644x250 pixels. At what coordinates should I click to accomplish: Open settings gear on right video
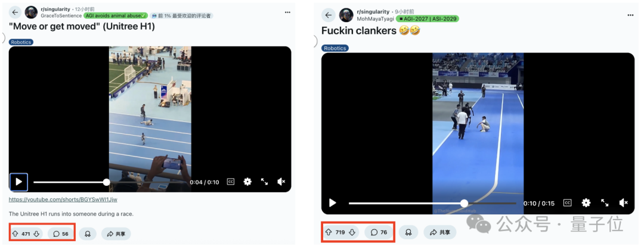pyautogui.click(x=586, y=203)
